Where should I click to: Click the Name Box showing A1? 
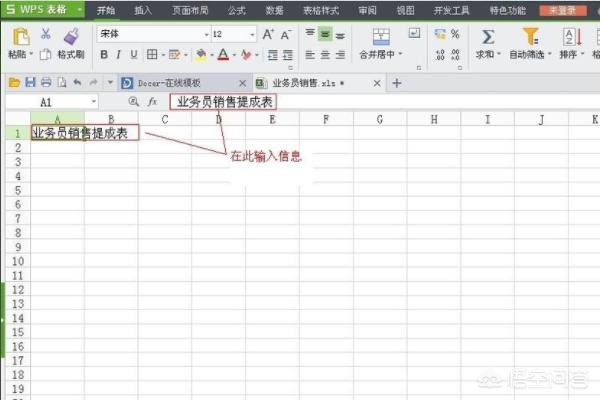click(x=52, y=102)
